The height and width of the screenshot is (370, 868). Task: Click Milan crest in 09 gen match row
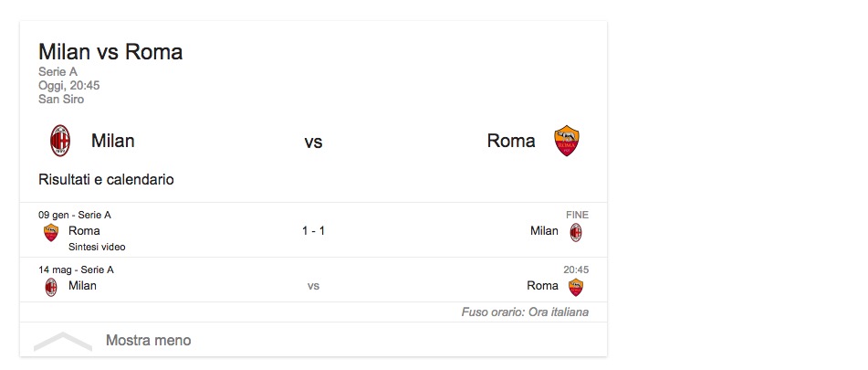pyautogui.click(x=576, y=232)
